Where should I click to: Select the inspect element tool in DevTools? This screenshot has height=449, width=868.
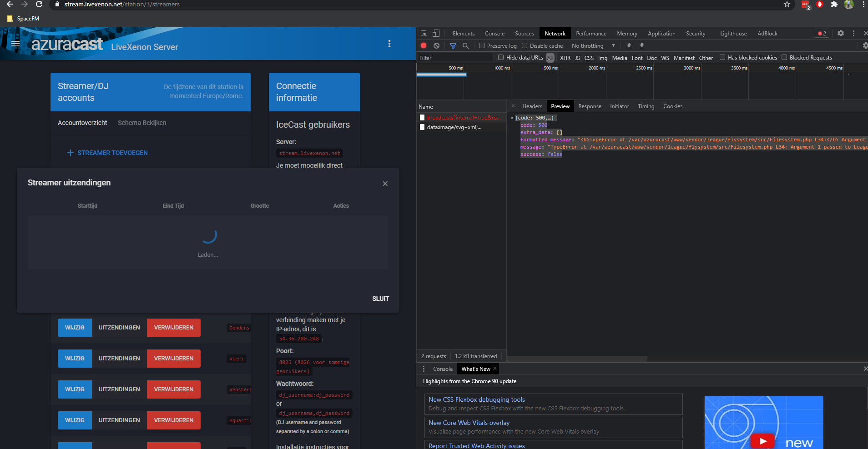[x=423, y=33]
